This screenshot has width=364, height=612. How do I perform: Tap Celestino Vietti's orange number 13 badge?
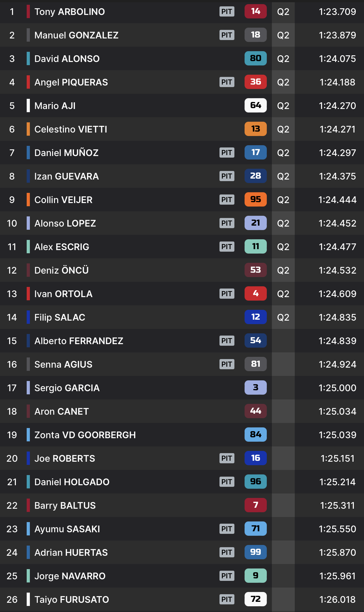[x=255, y=129]
